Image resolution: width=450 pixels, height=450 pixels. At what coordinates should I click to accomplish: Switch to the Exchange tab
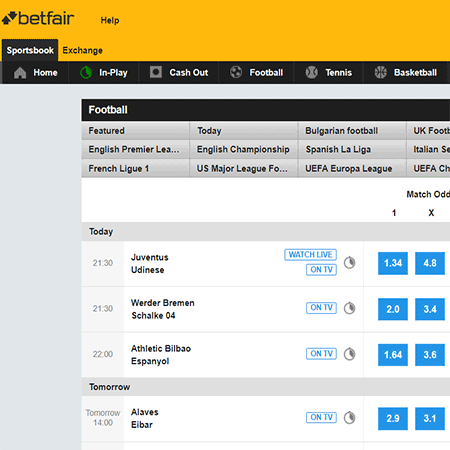[82, 50]
